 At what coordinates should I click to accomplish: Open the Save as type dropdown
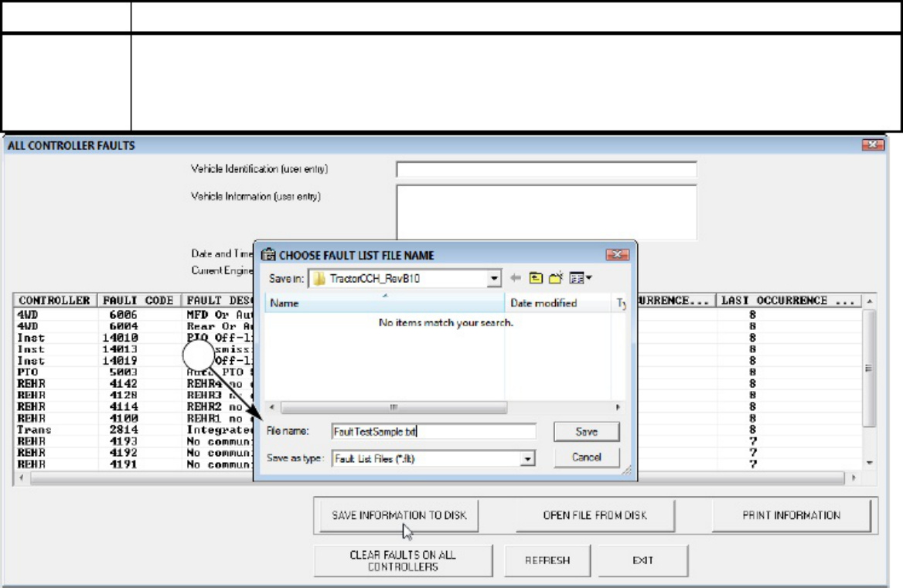tap(527, 458)
